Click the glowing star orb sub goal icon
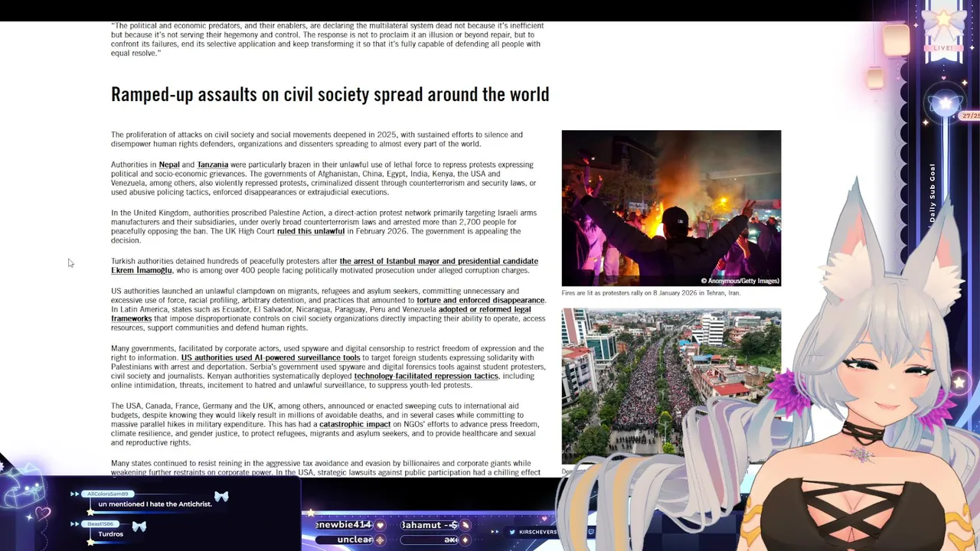This screenshot has width=980, height=551. pos(946,103)
